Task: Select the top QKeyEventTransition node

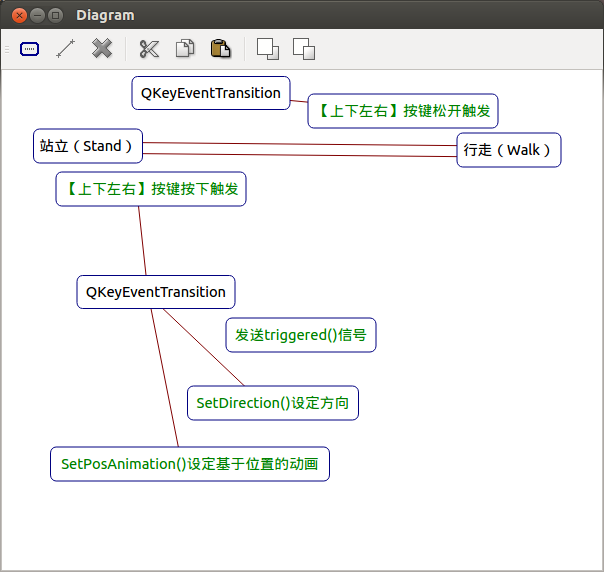Action: [x=211, y=93]
